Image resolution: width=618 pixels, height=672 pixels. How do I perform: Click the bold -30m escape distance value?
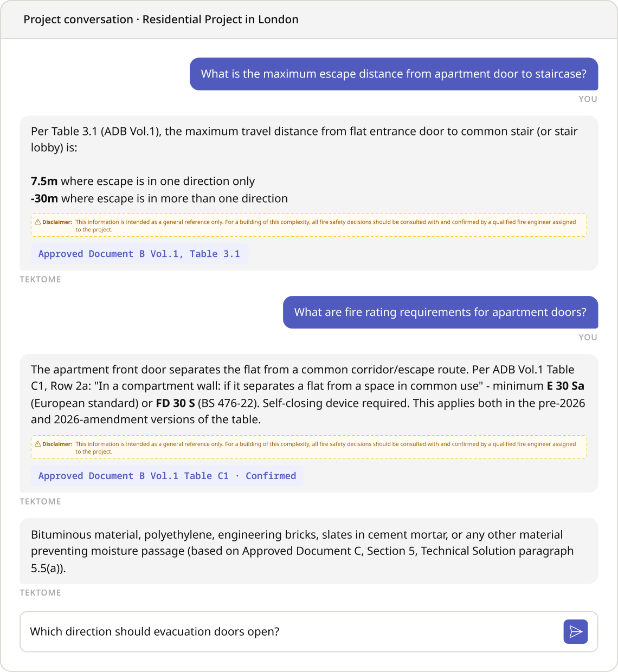pyautogui.click(x=44, y=198)
